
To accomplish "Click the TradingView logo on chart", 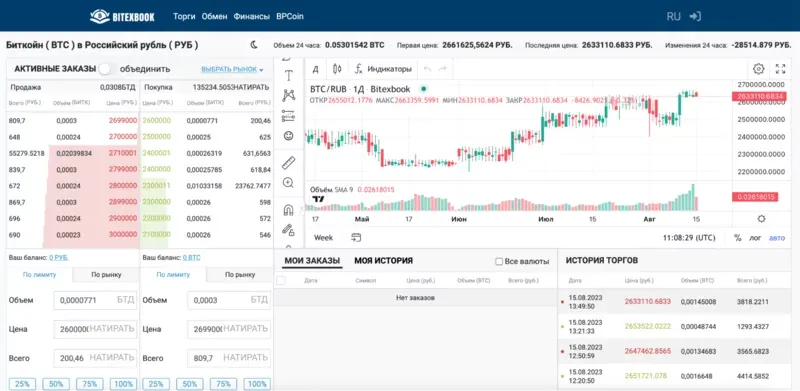I will point(318,200).
